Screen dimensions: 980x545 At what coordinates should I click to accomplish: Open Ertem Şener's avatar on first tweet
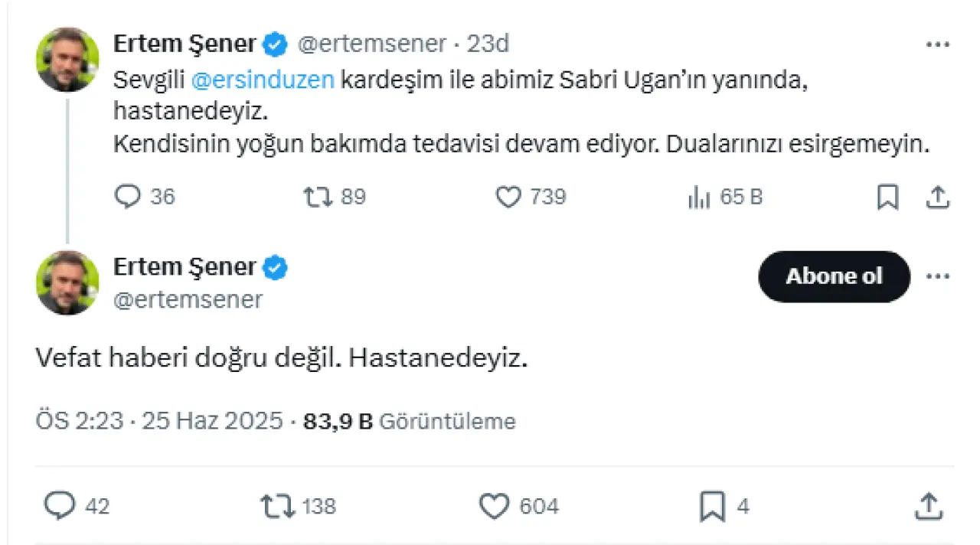click(67, 60)
